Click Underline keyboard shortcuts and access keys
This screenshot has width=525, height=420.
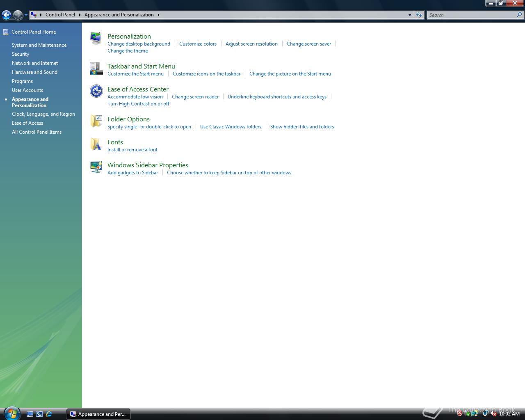tap(277, 97)
